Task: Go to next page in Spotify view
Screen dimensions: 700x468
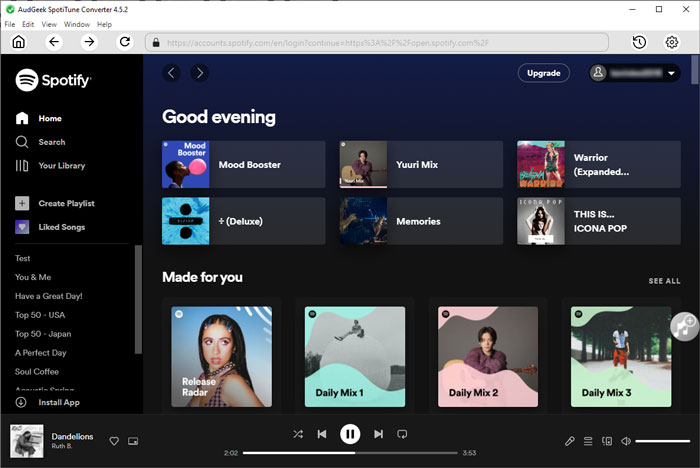Action: (x=200, y=73)
